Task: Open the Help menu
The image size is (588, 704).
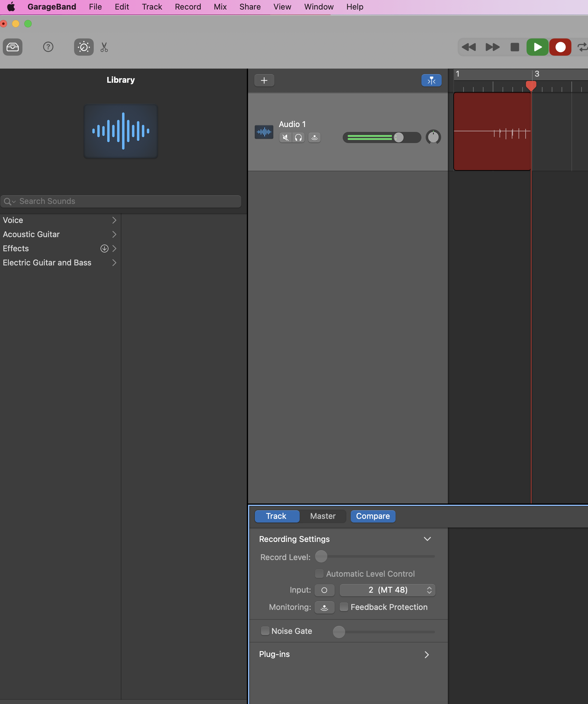Action: tap(354, 7)
